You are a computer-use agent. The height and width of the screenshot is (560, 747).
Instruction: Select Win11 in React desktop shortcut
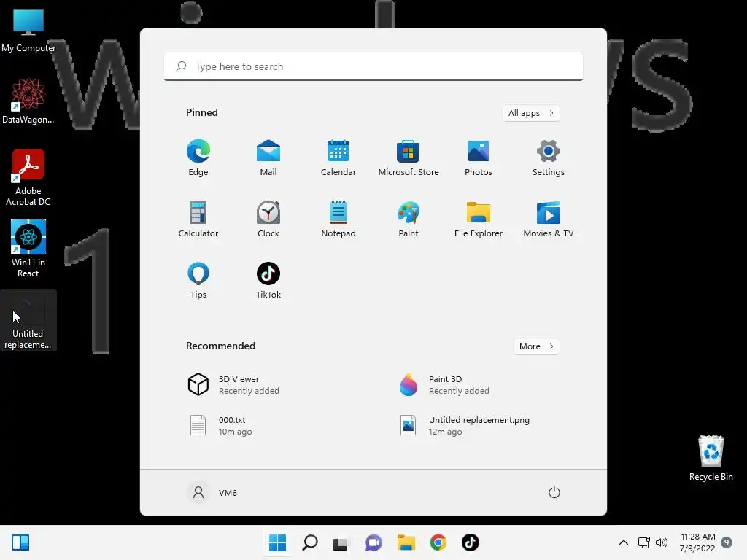[28, 249]
